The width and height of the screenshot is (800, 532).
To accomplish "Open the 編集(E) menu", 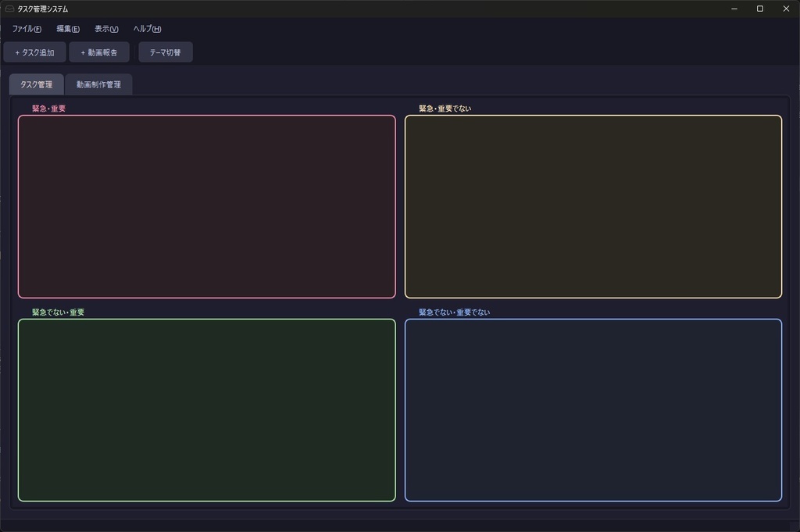I will point(68,29).
